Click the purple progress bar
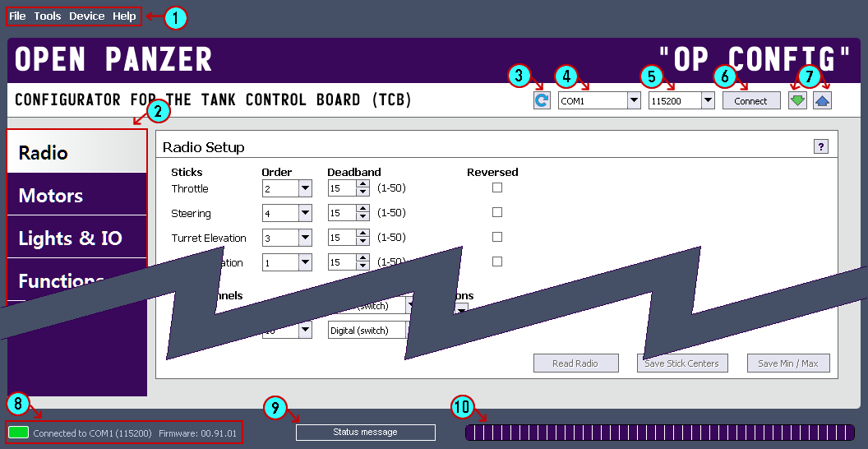 pos(659,433)
